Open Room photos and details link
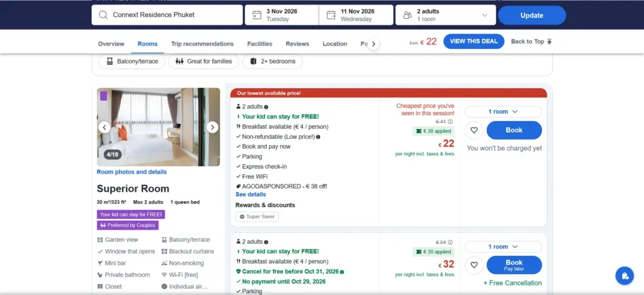644x295 pixels. click(x=132, y=172)
